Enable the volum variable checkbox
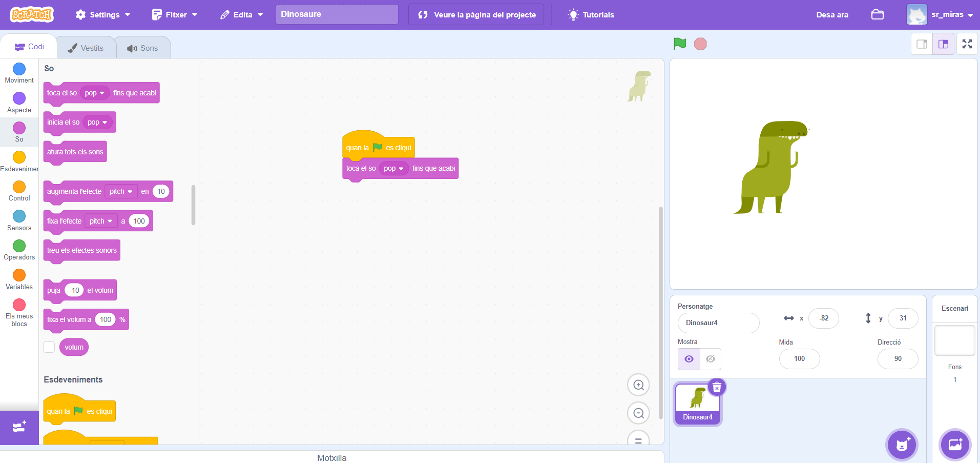 (x=49, y=347)
